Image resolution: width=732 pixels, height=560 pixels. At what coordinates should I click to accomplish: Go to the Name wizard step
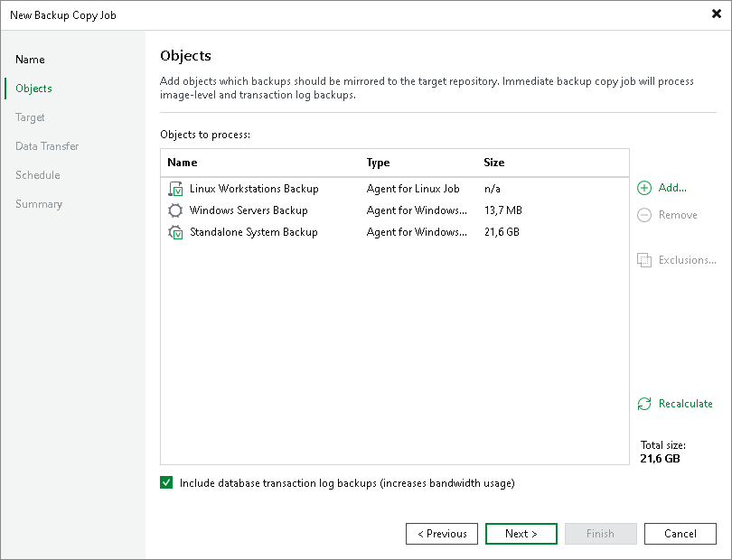(30, 60)
